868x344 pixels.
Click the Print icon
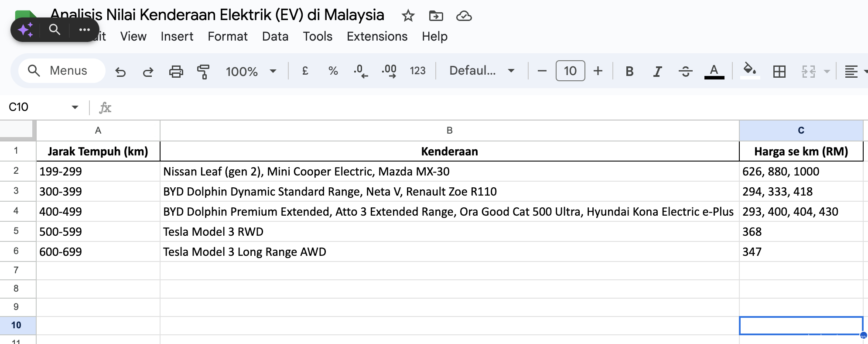176,71
